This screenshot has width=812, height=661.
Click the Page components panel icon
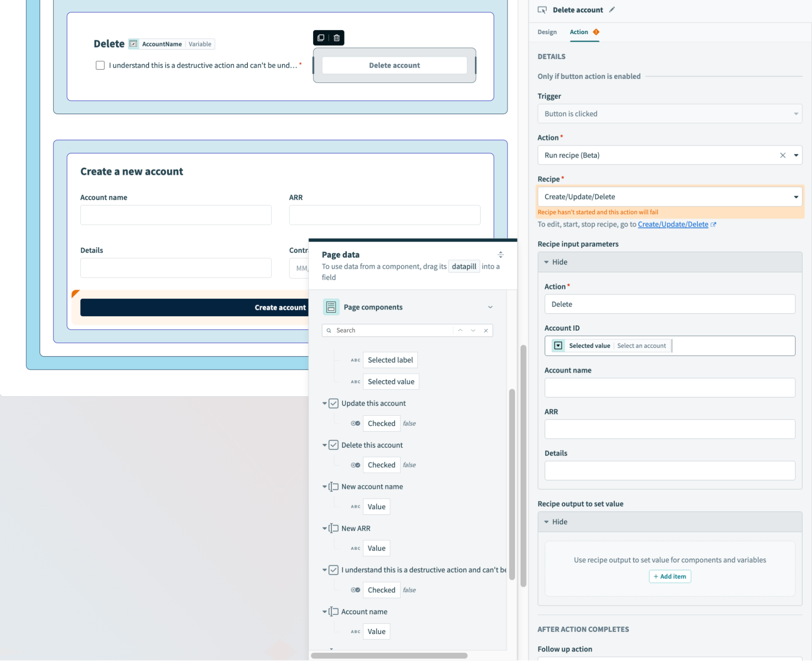[x=331, y=307]
